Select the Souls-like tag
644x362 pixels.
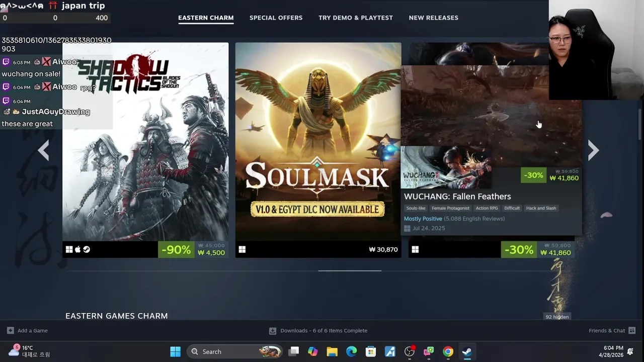click(x=416, y=208)
